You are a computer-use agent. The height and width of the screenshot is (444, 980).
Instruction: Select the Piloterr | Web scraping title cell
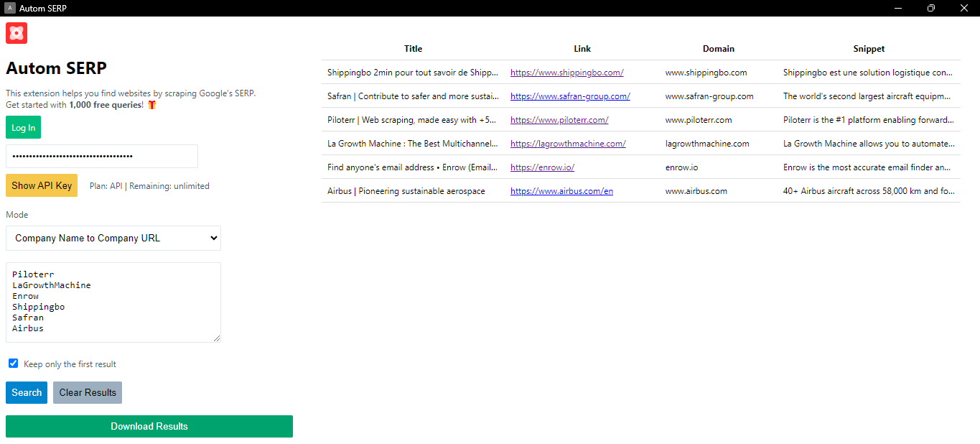(x=413, y=120)
